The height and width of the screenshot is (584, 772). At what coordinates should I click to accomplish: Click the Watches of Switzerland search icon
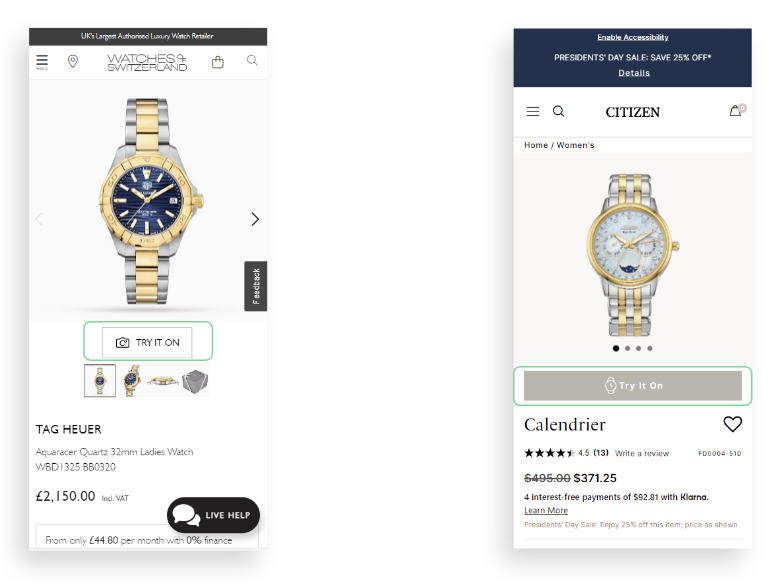(252, 61)
